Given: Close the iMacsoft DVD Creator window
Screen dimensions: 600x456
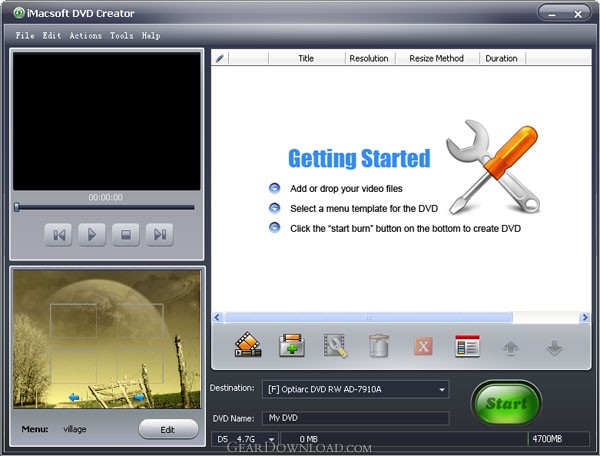Looking at the screenshot, I should (x=578, y=14).
